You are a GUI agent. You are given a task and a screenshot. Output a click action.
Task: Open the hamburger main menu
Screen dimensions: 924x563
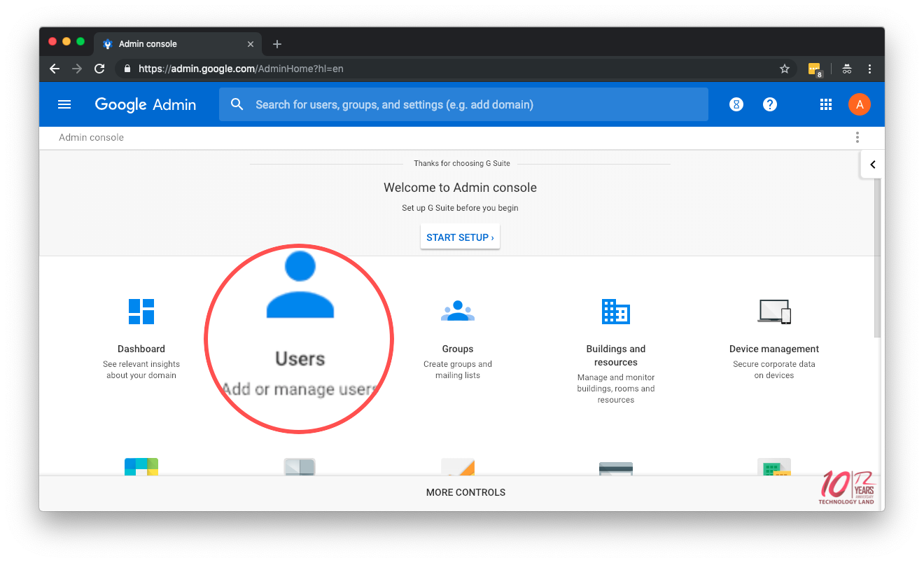(64, 104)
